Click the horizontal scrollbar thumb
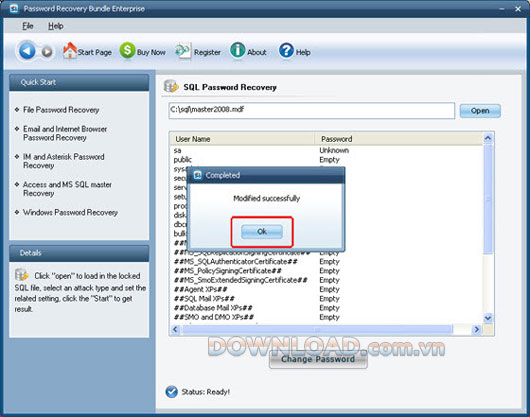Image resolution: width=530 pixels, height=417 pixels. (317, 329)
